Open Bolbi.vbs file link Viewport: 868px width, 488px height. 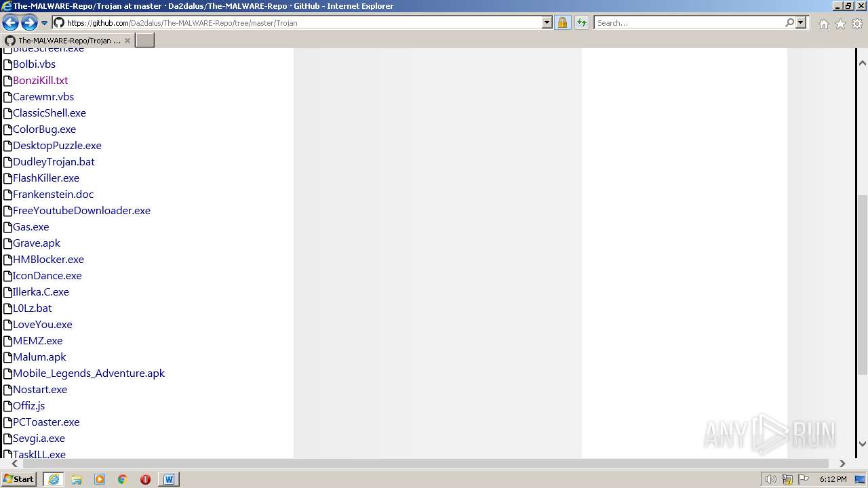click(x=34, y=64)
